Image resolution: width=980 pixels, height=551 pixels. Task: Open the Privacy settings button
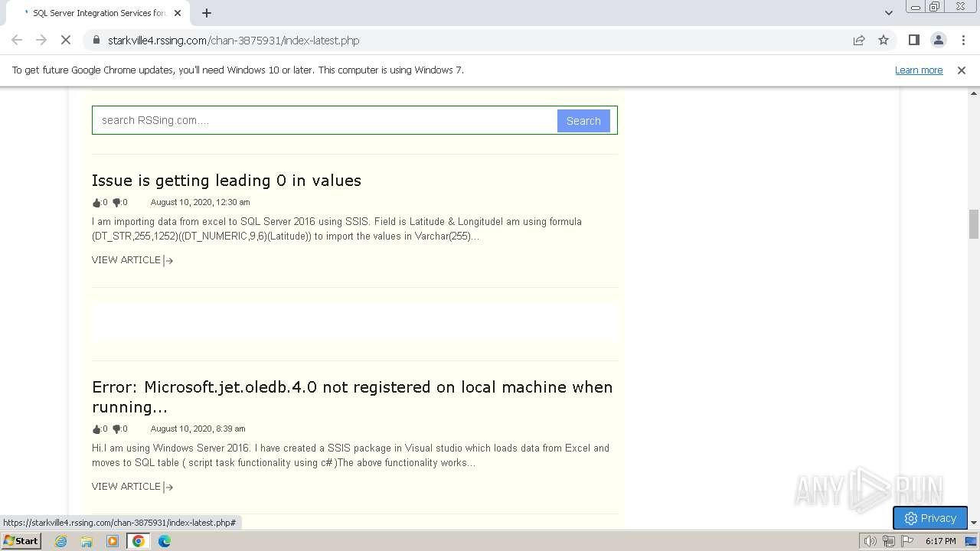(x=930, y=518)
